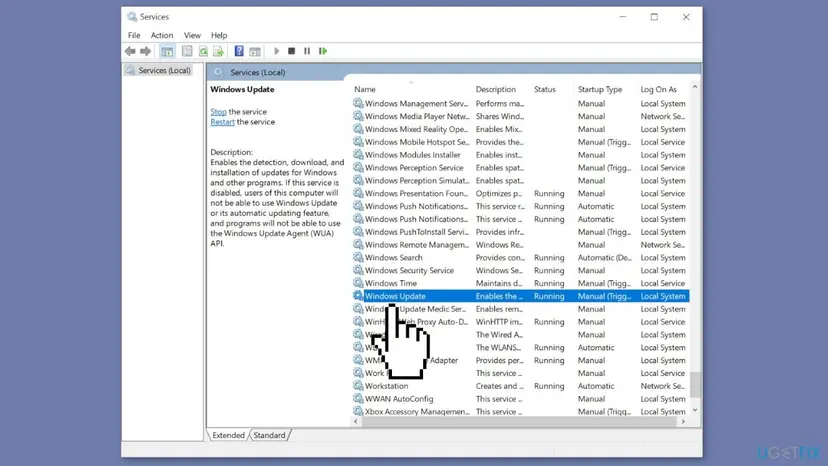Select Windows Perception Simulation service row
828x466 pixels.
[x=520, y=181]
